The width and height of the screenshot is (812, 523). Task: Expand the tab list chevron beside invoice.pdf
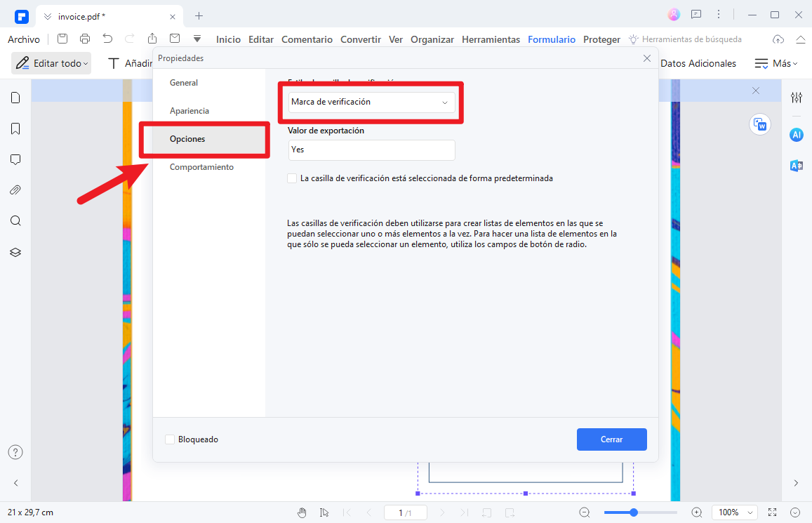(x=47, y=17)
